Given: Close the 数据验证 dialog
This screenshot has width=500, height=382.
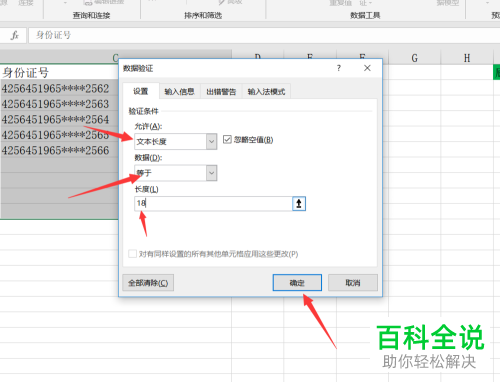Looking at the screenshot, I should click(x=367, y=68).
